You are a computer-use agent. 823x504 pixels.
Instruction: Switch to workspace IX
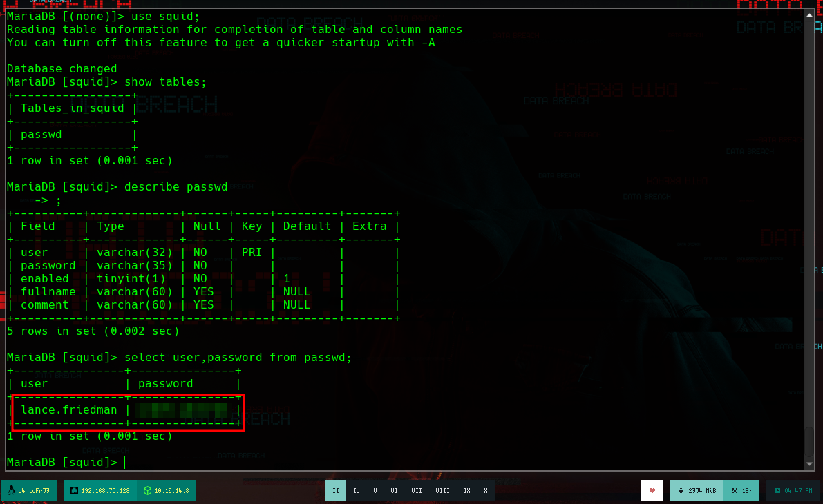(467, 491)
